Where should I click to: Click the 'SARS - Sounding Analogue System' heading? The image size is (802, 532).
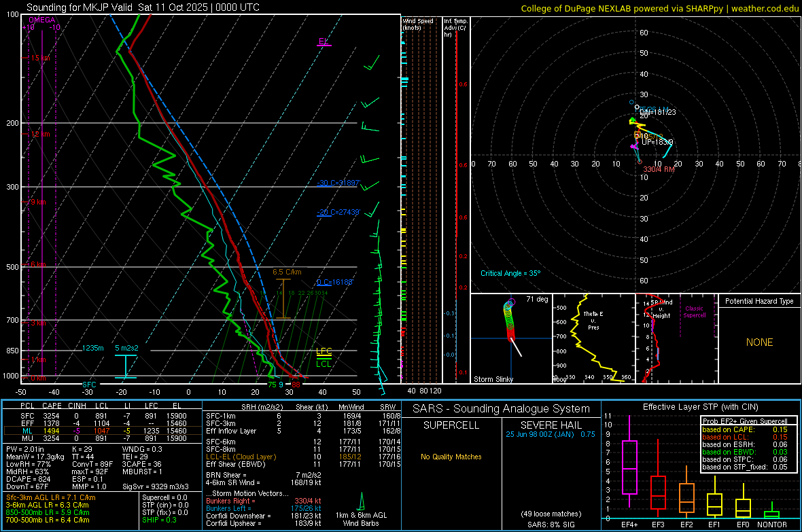502,409
